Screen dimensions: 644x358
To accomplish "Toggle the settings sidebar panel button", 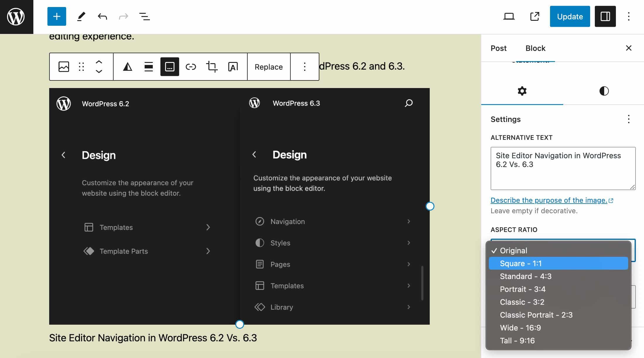I will coord(605,16).
